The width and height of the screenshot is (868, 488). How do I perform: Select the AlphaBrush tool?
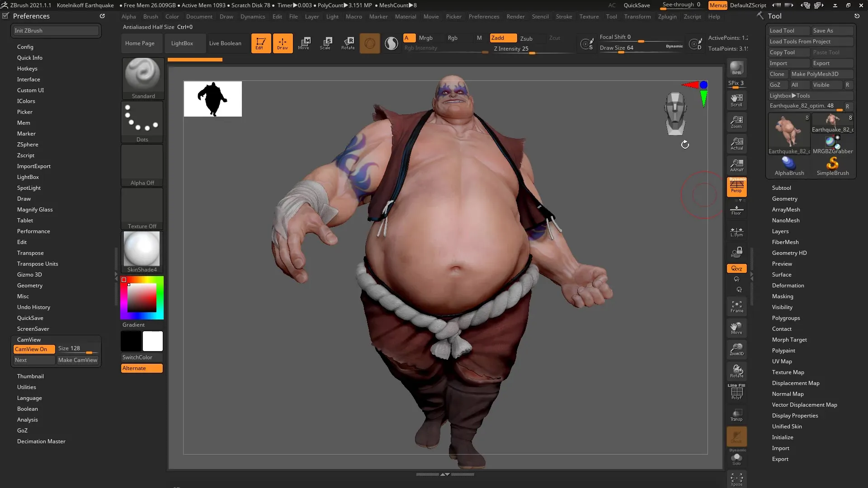(x=789, y=166)
